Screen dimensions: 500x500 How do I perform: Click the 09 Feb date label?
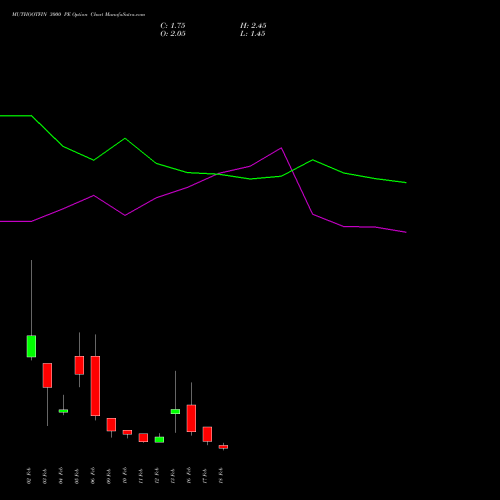point(109,476)
